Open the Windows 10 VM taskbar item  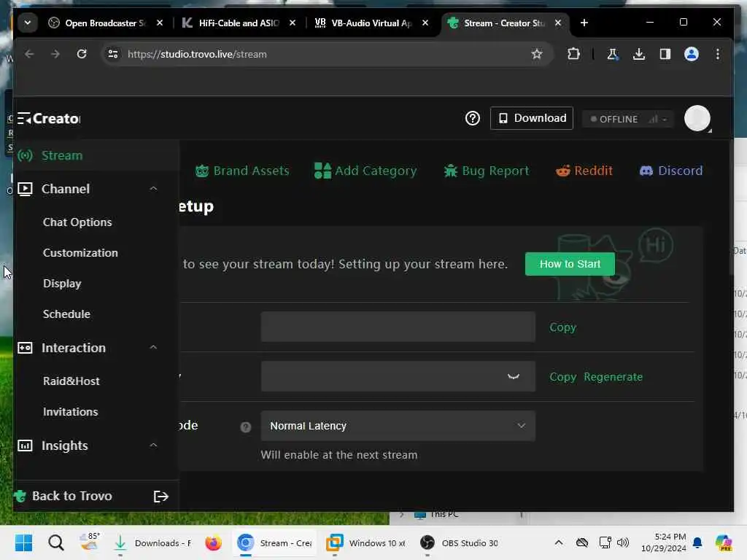(366, 542)
